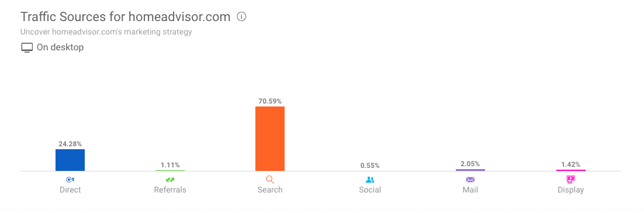Click the green Referrals arrows icon

pyautogui.click(x=170, y=180)
